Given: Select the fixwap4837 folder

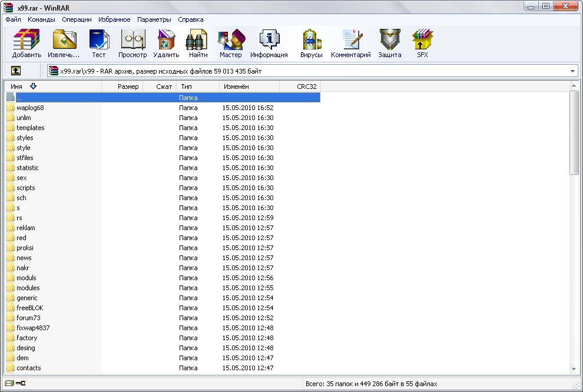Looking at the screenshot, I should pos(33,328).
